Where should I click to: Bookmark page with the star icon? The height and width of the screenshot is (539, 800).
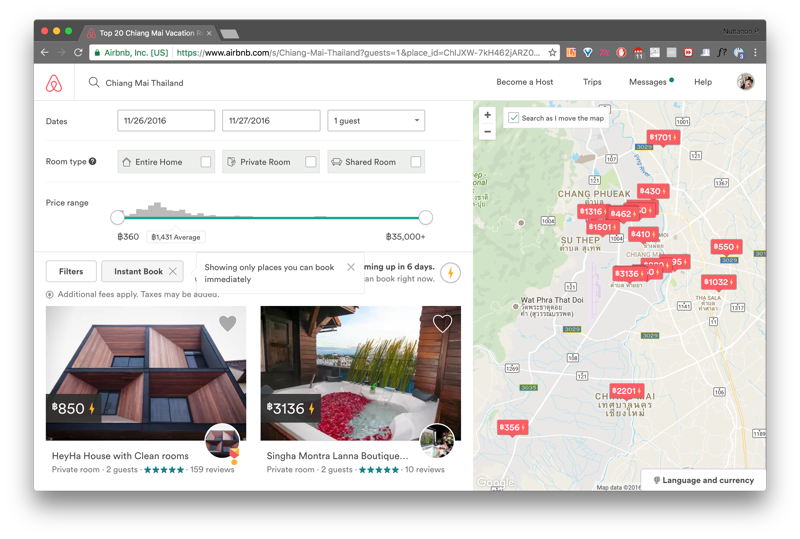(x=552, y=52)
